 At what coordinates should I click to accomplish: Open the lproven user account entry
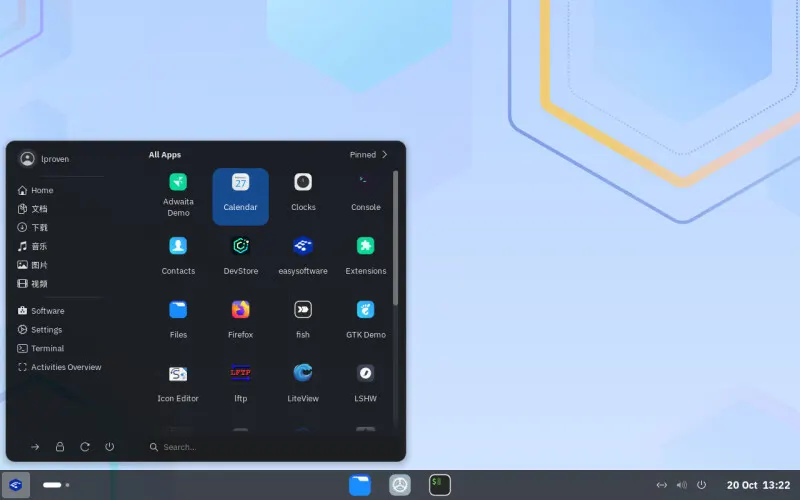click(x=45, y=159)
